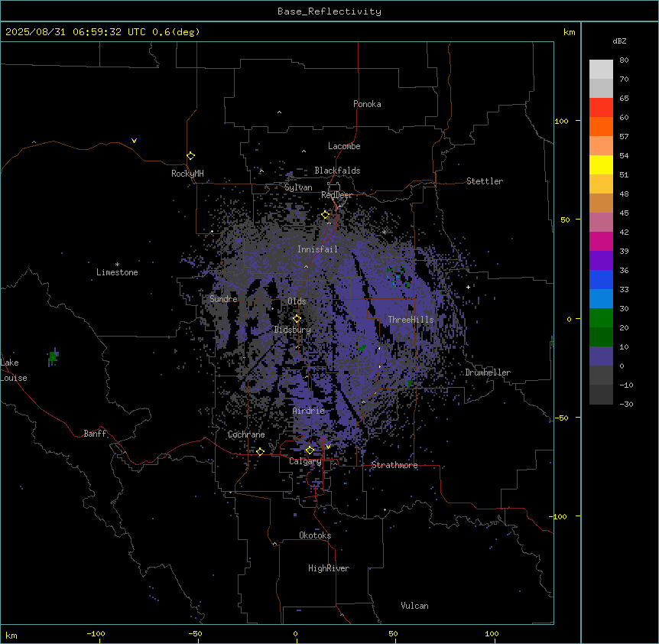
Task: Click the ThreeHills label
Action: tap(411, 320)
